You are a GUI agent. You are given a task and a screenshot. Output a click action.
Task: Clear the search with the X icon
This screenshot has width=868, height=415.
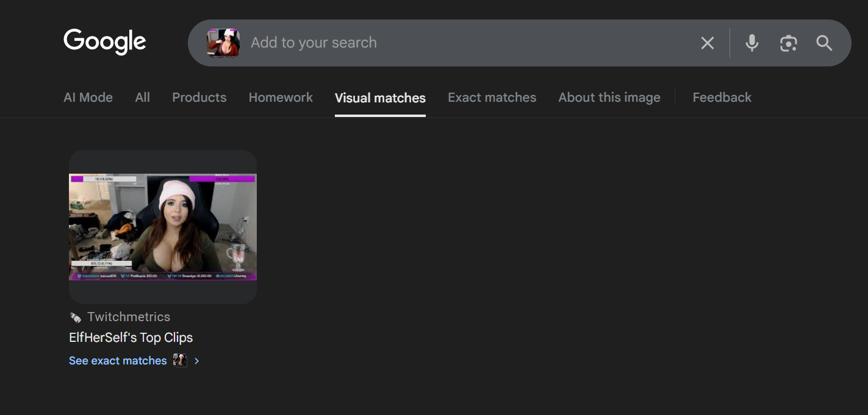pos(707,43)
